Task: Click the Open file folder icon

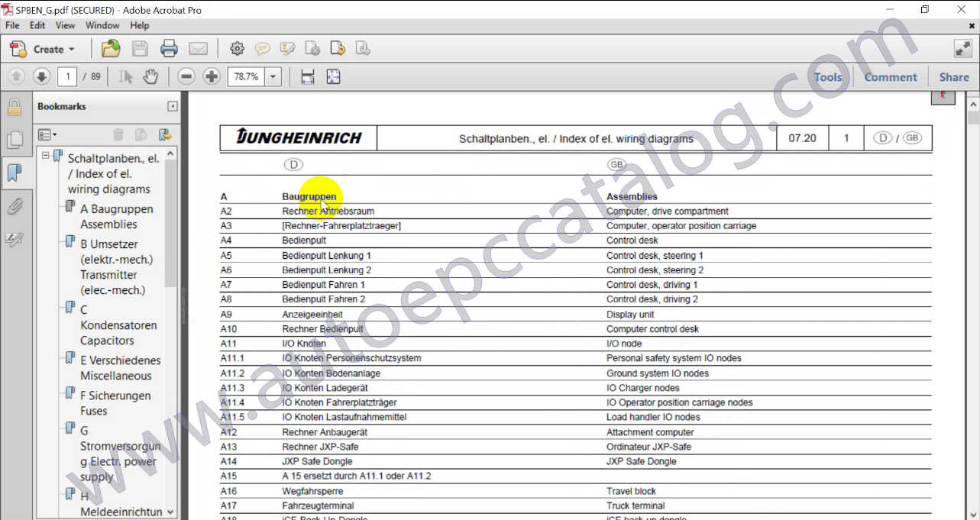Action: click(x=111, y=49)
